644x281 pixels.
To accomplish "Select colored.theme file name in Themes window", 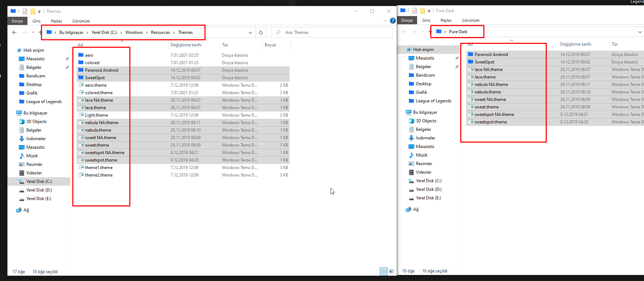I will coord(99,93).
